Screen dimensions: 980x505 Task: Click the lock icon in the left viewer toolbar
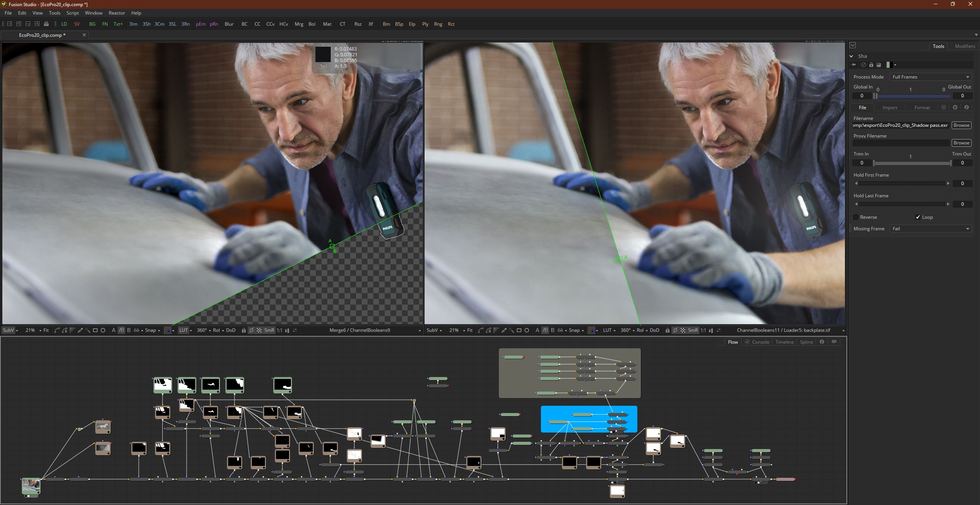click(x=243, y=330)
